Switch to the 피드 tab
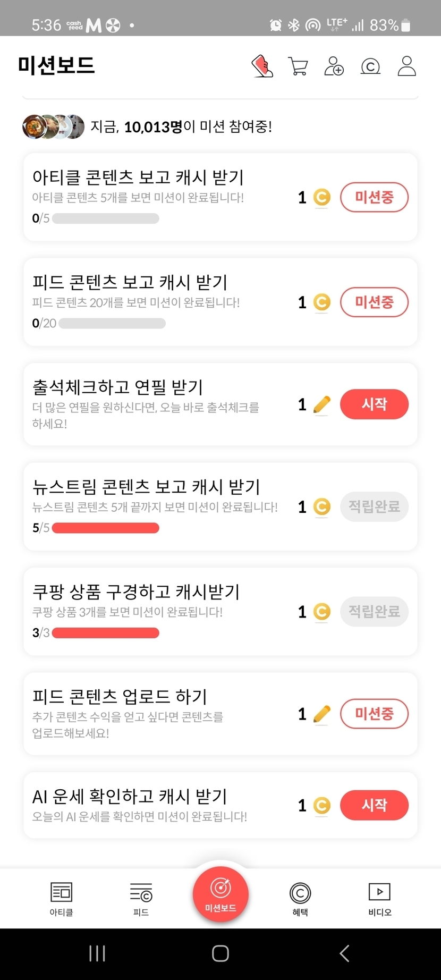The width and height of the screenshot is (441, 980). (141, 899)
